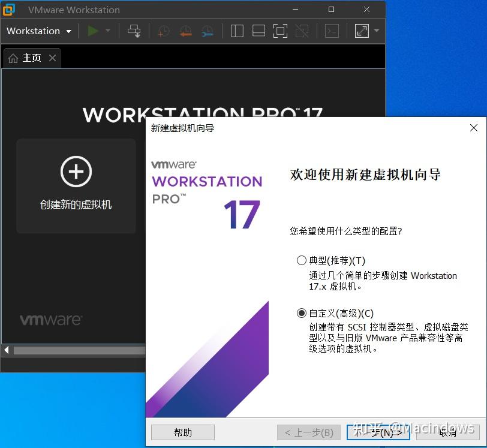487x448 pixels.
Task: Click the plus circle create VM icon
Action: [76, 172]
